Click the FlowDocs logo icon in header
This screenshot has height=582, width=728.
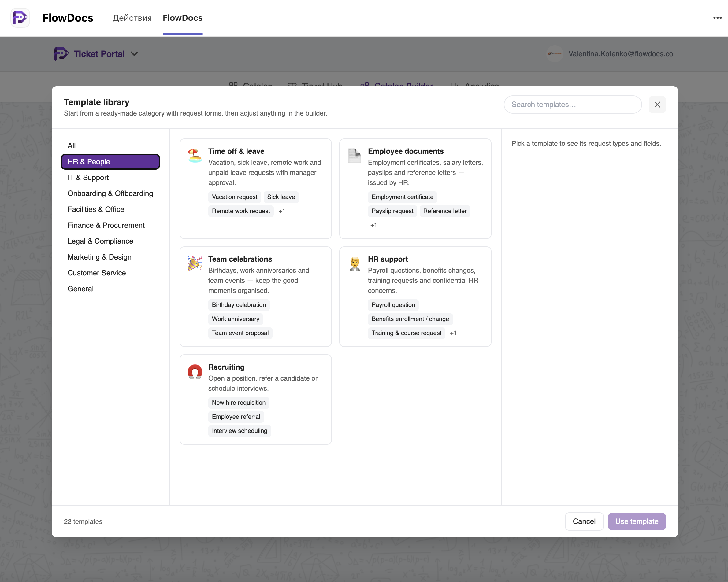(x=20, y=18)
